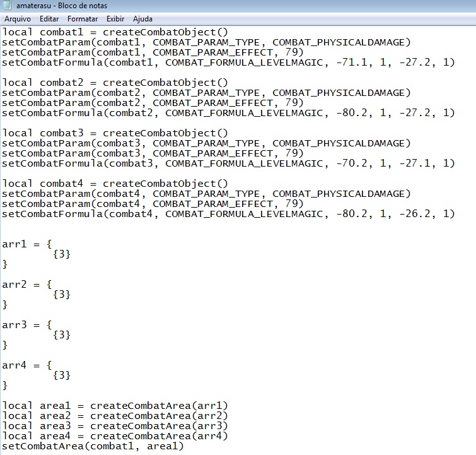Click the {3} value under arr4
This screenshot has height=455, width=476.
pyautogui.click(x=62, y=375)
